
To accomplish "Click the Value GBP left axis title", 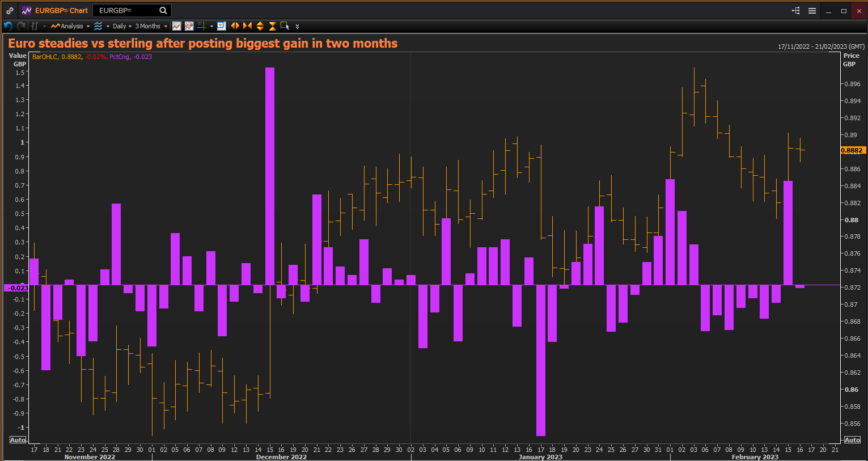I will pos(19,60).
